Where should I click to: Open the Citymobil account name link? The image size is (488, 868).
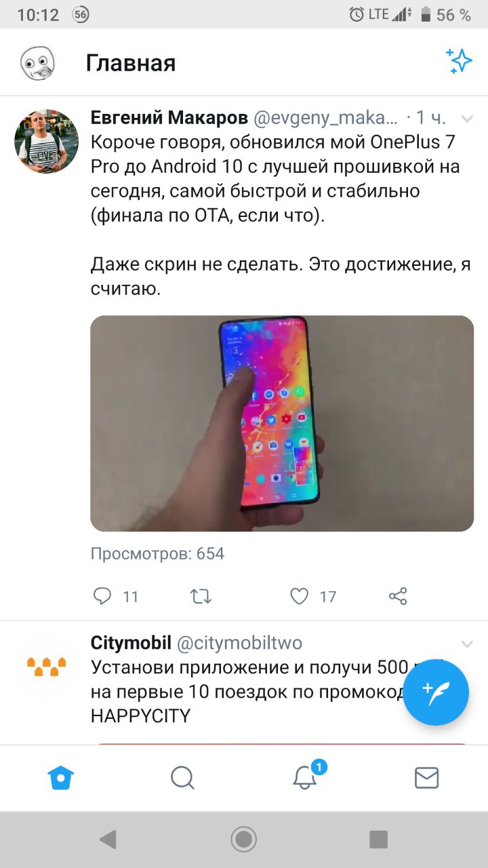(131, 643)
